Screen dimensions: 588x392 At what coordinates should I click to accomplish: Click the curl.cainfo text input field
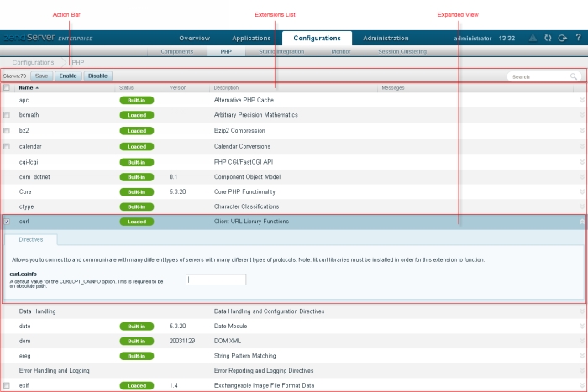[x=216, y=280]
